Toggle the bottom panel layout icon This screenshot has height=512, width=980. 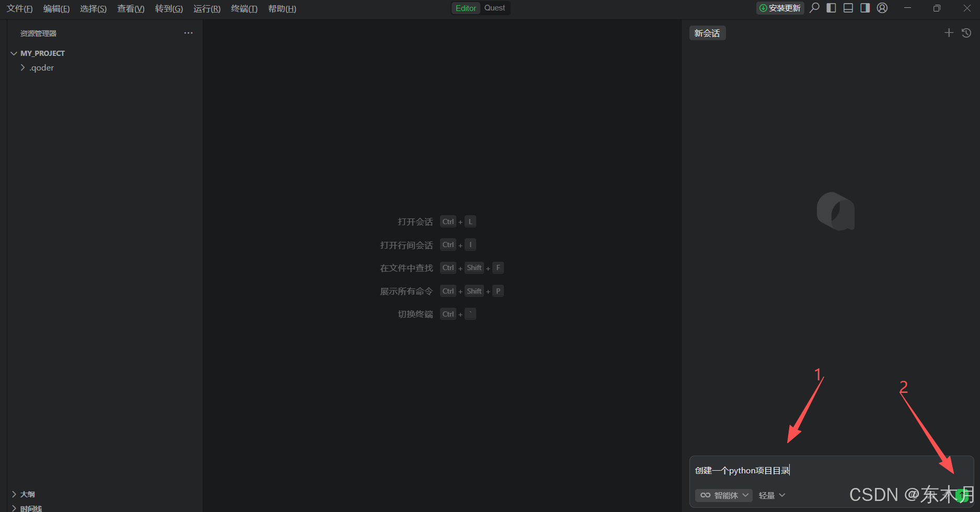(x=848, y=8)
